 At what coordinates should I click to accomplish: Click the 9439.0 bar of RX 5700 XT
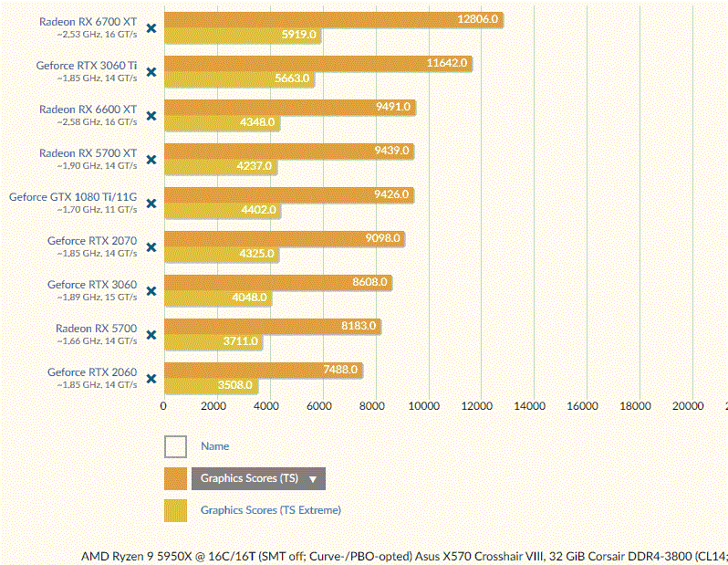coord(289,151)
